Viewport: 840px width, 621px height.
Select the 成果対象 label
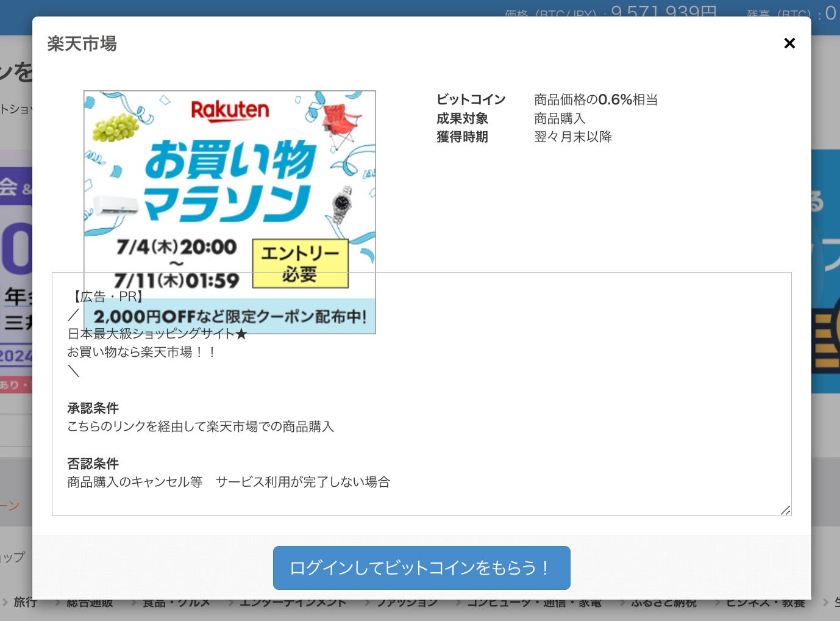tap(462, 118)
